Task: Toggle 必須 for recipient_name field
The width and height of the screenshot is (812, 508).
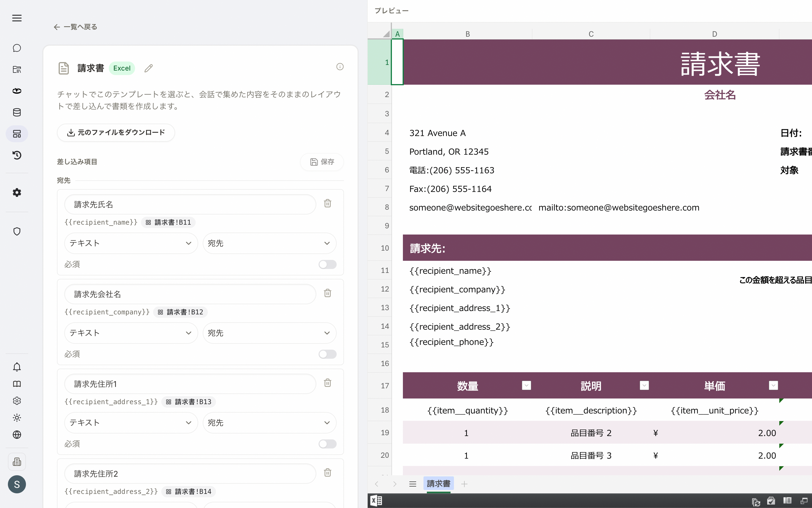Action: point(328,264)
